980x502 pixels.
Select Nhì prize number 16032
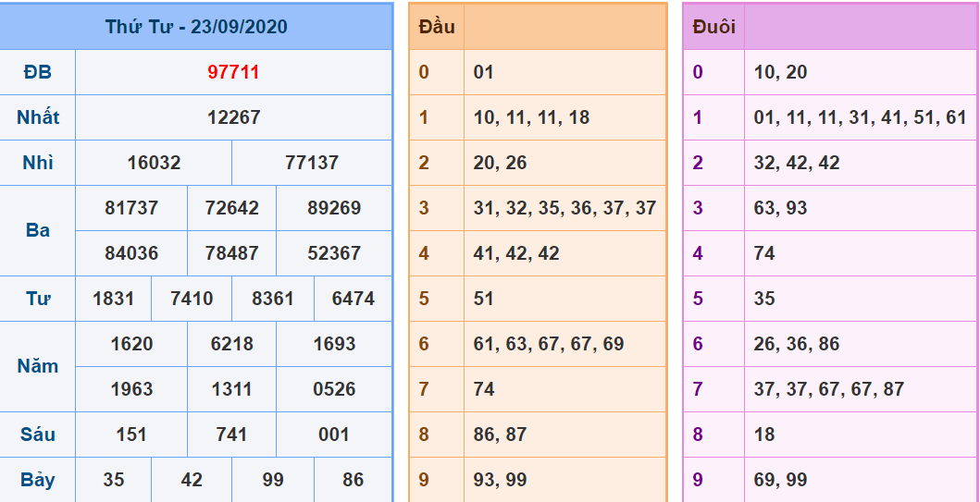pos(154,163)
